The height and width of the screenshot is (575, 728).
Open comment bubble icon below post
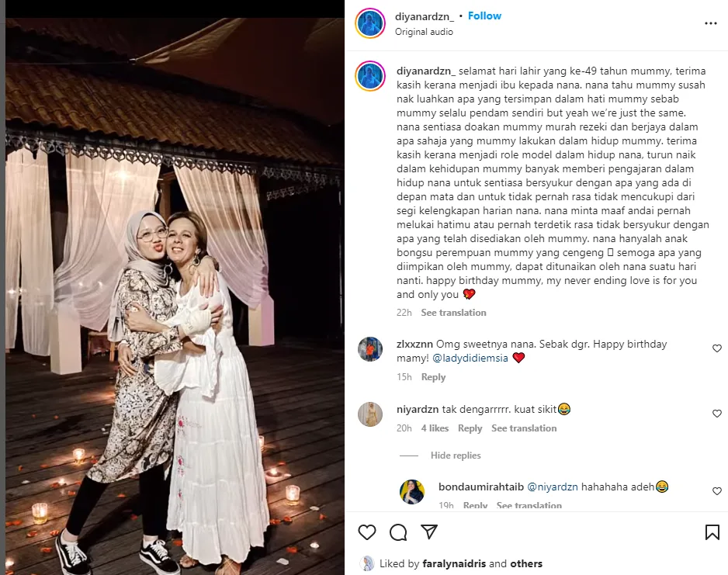398,532
